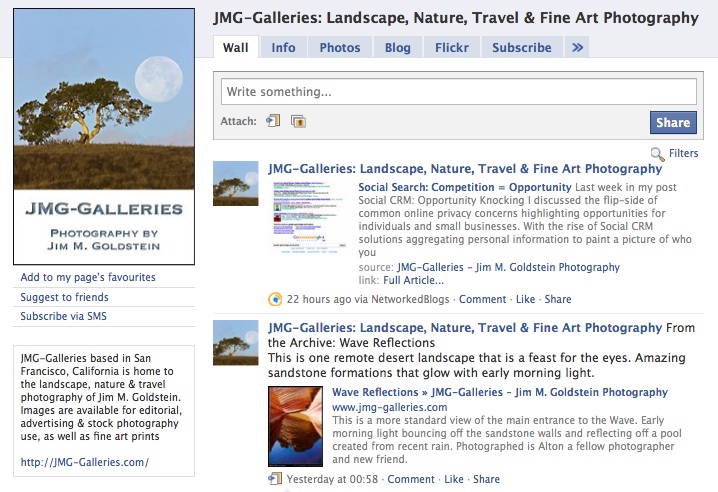718x492 pixels.
Task: Click the link icon beside Yesterday at 00:58
Action: [x=275, y=479]
